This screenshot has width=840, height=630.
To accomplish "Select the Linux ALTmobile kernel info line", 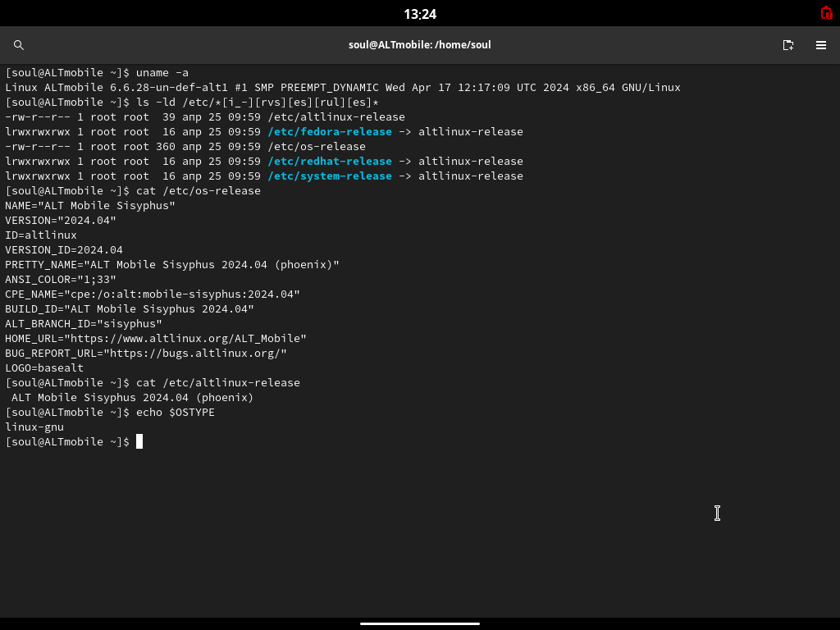I will coord(343,87).
